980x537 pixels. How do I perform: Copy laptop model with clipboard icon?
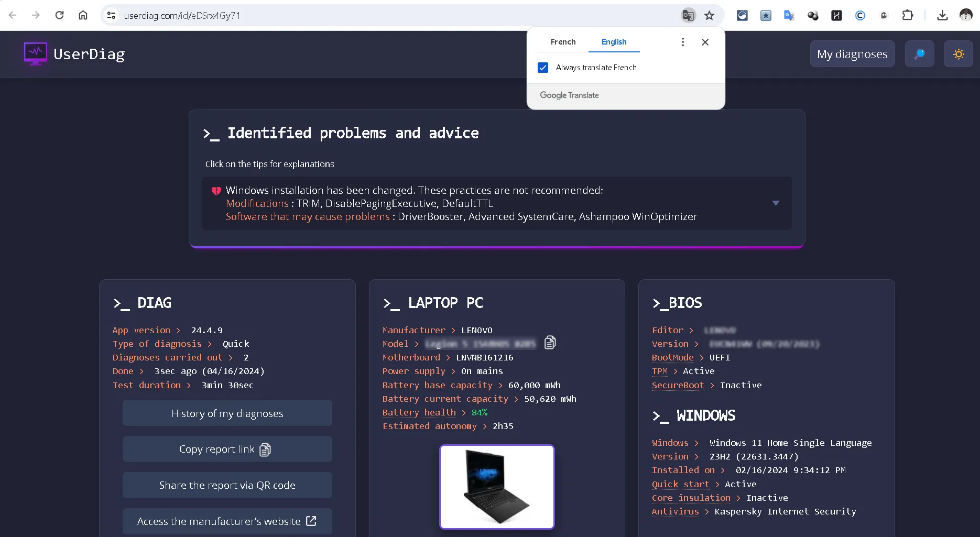[550, 343]
